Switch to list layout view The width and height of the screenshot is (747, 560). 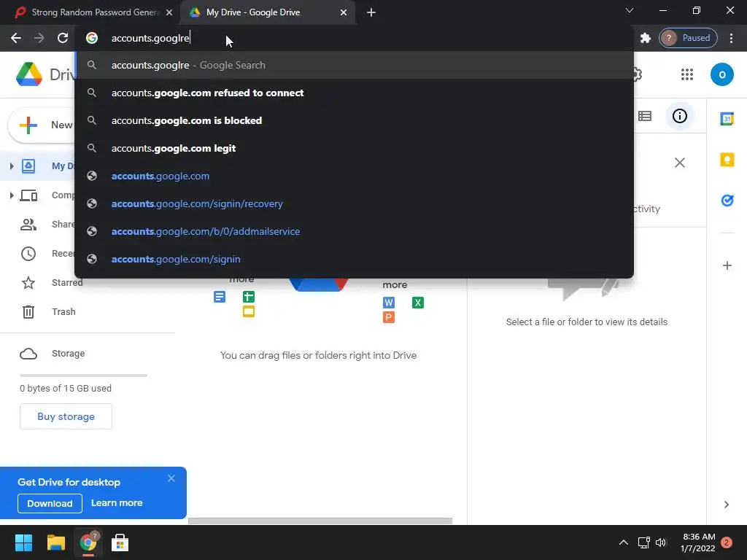645,116
